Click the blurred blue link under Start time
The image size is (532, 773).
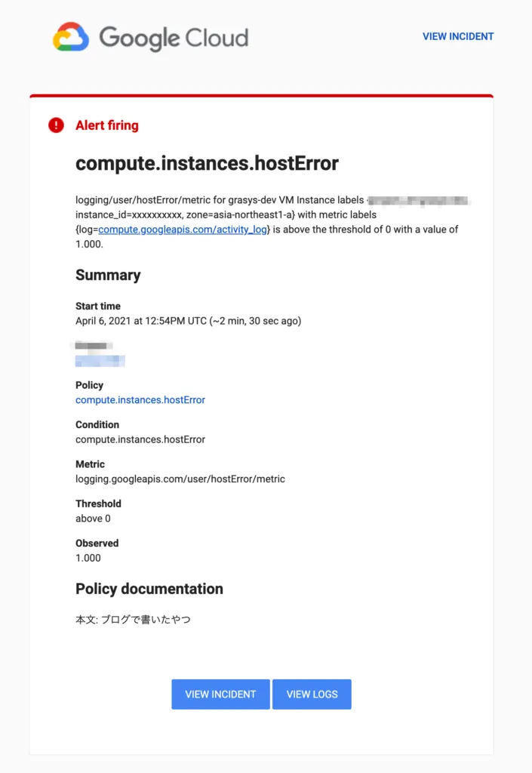coord(100,362)
